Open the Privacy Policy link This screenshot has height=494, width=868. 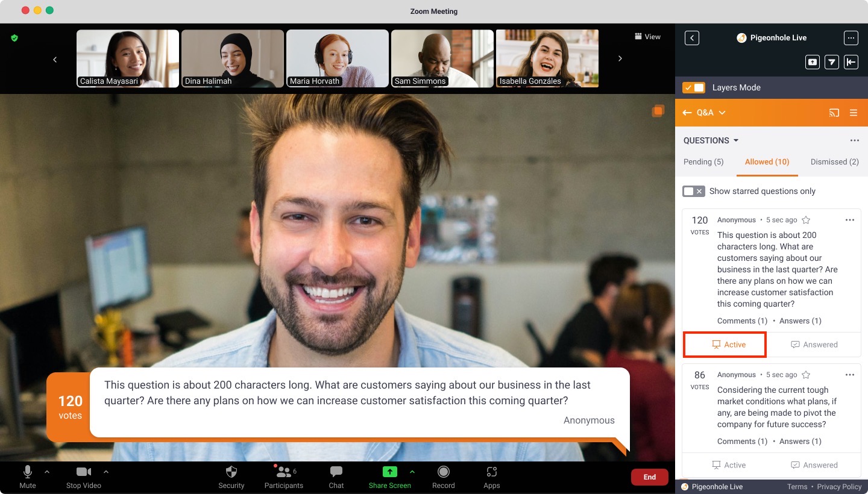(x=840, y=487)
